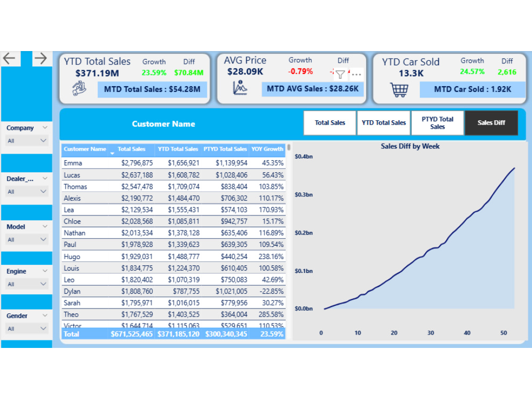The height and width of the screenshot is (399, 532).
Task: Click the table vertical scrollbar thumb
Action: pos(289,147)
